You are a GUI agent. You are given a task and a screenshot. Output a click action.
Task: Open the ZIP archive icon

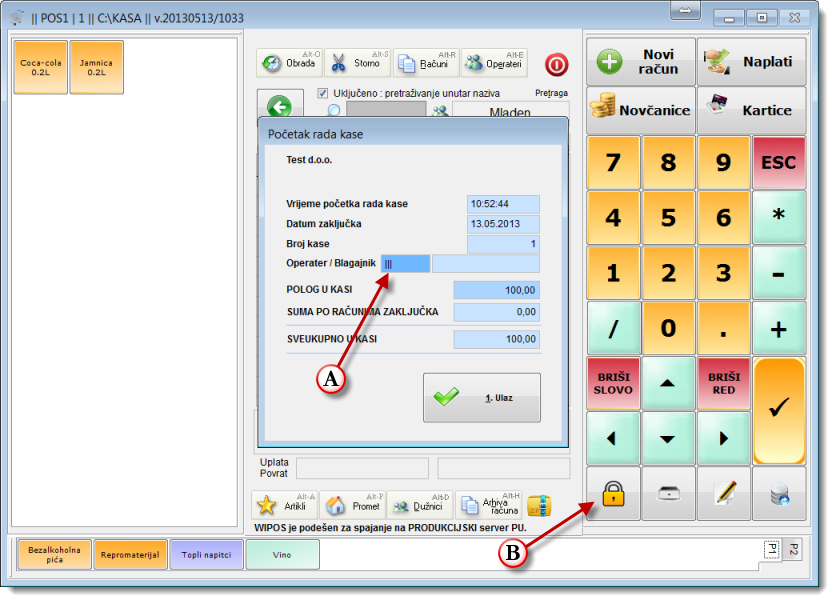click(540, 506)
